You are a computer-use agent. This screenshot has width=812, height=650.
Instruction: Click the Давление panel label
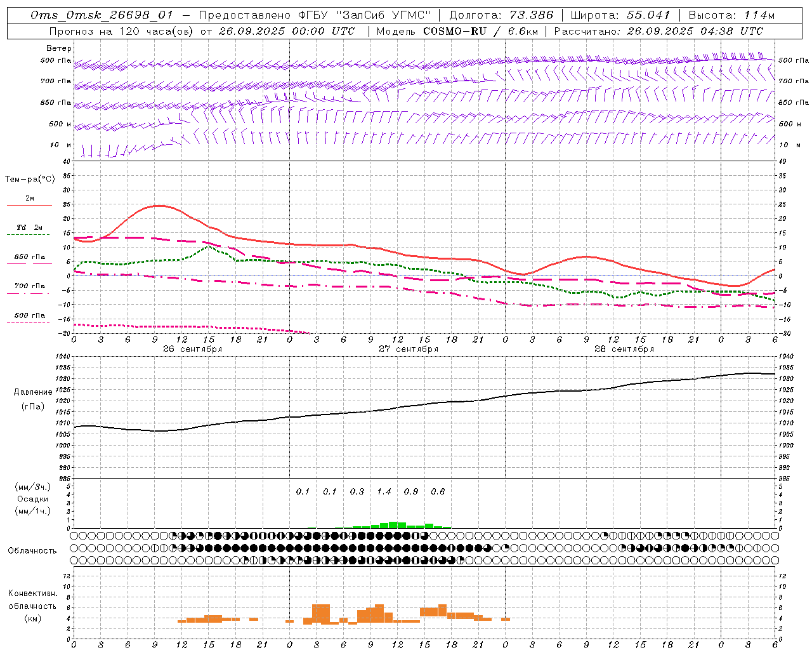pos(33,392)
